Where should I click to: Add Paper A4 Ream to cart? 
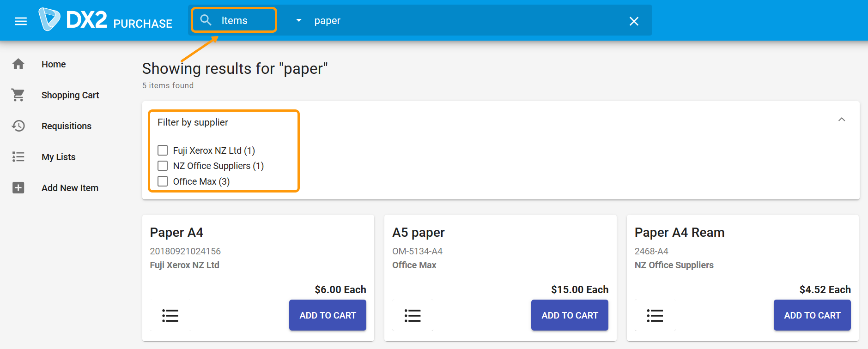pos(812,315)
